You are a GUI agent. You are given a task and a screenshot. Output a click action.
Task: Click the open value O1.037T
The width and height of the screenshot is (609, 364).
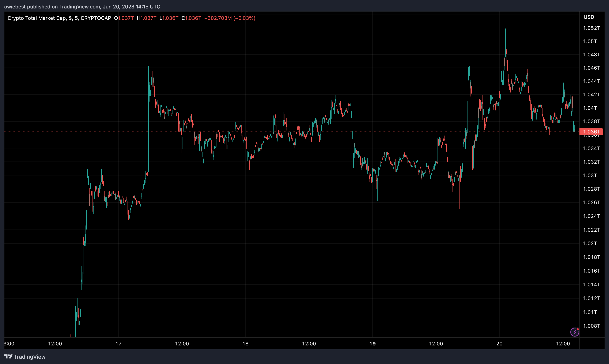pyautogui.click(x=124, y=18)
